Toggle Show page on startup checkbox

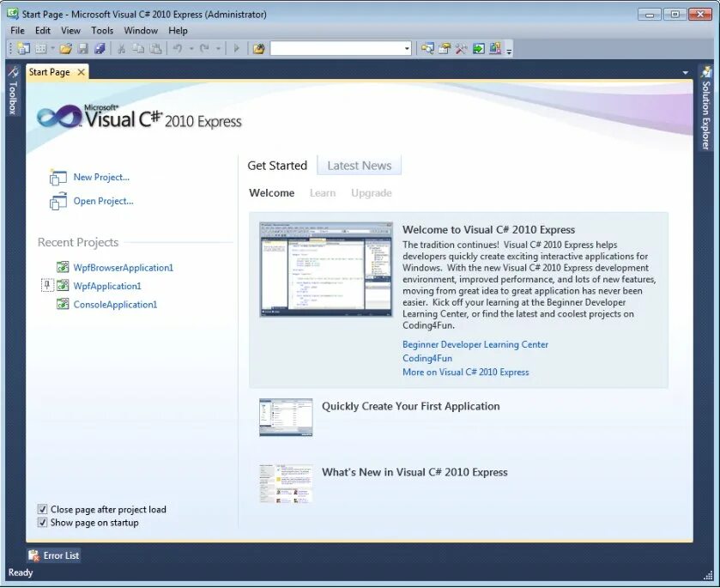point(42,522)
